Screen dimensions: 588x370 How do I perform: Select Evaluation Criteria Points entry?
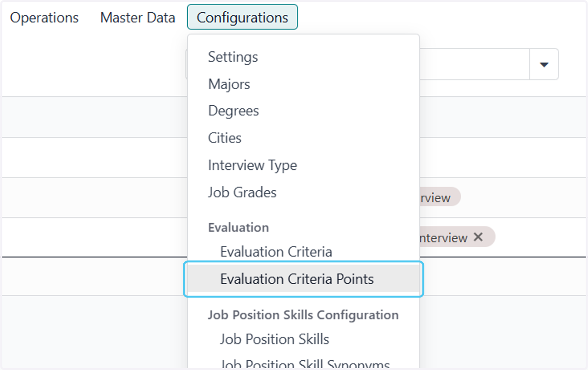[x=303, y=279]
